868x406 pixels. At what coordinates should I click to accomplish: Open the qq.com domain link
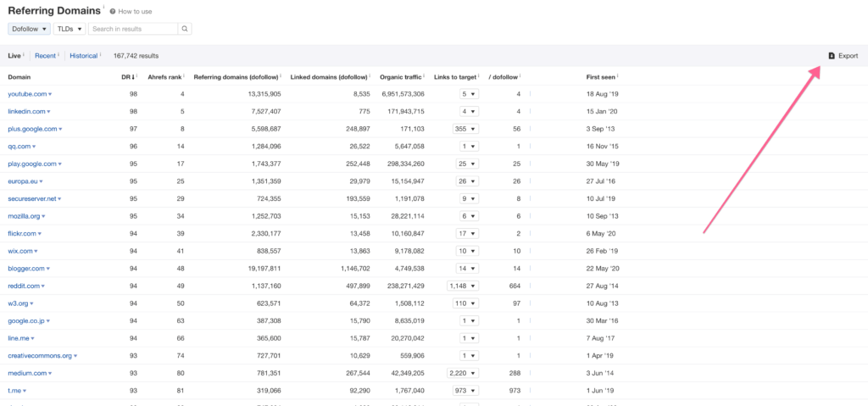19,147
